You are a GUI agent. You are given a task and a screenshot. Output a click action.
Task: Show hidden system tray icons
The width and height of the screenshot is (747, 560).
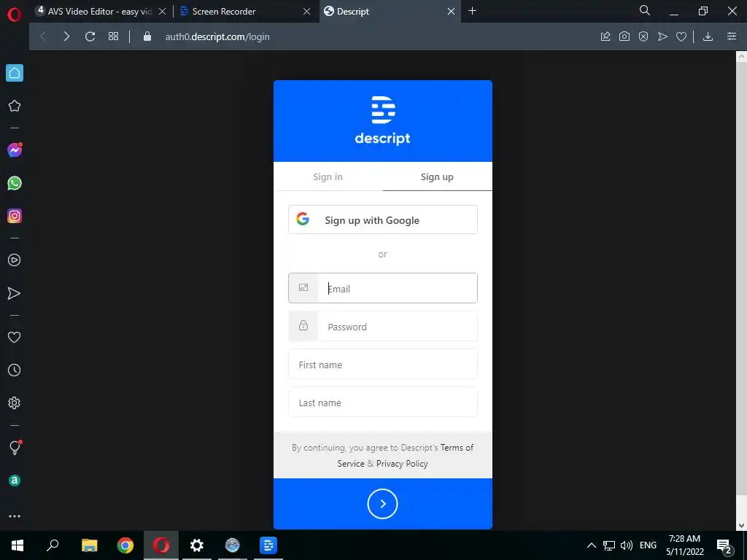click(591, 545)
